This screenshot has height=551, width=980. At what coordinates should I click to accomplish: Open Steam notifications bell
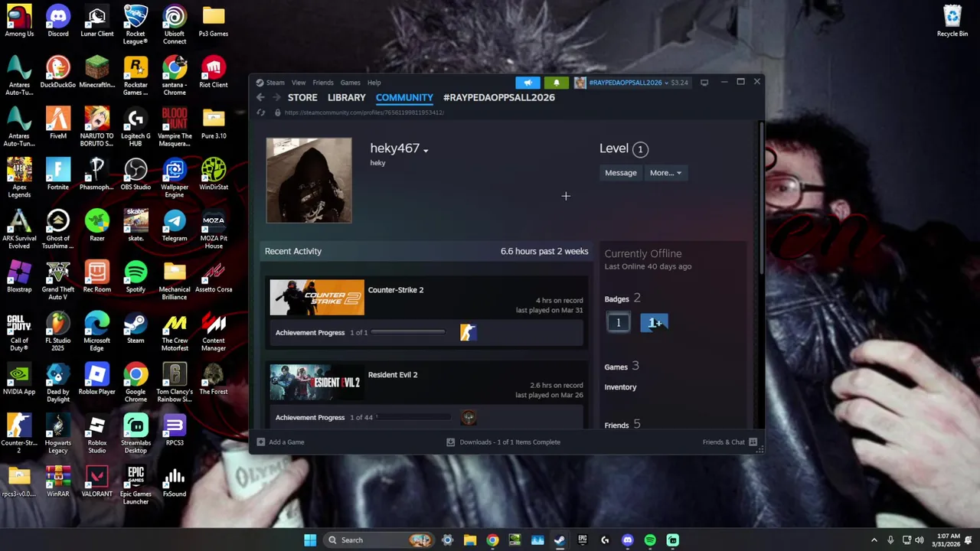coord(556,83)
